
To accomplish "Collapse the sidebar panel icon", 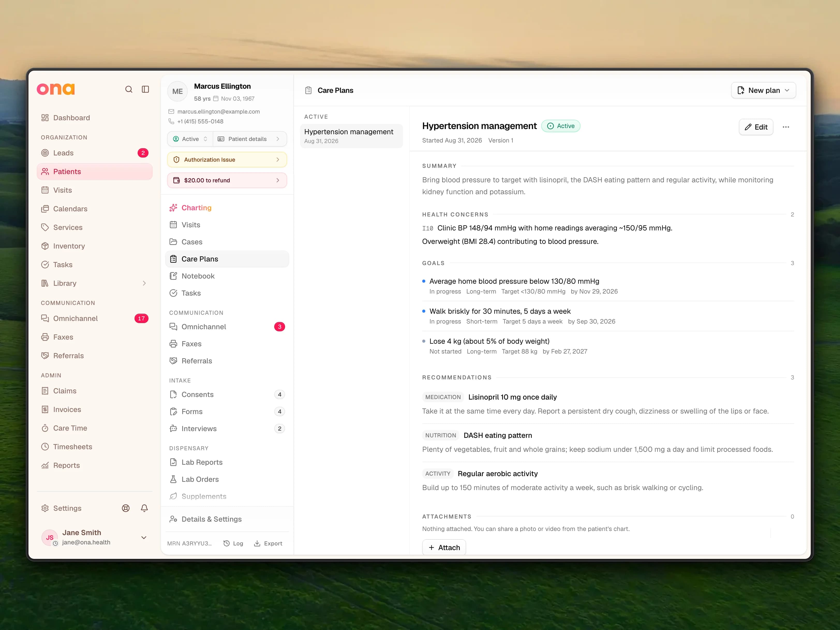I will click(145, 89).
